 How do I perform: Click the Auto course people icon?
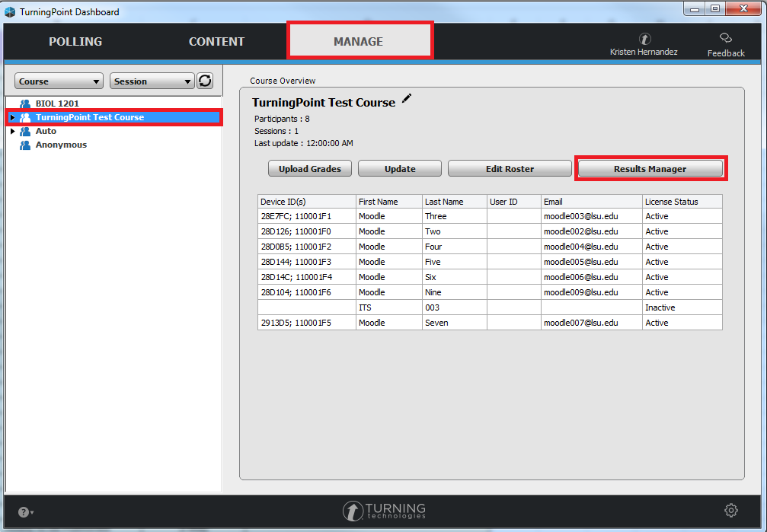25,131
